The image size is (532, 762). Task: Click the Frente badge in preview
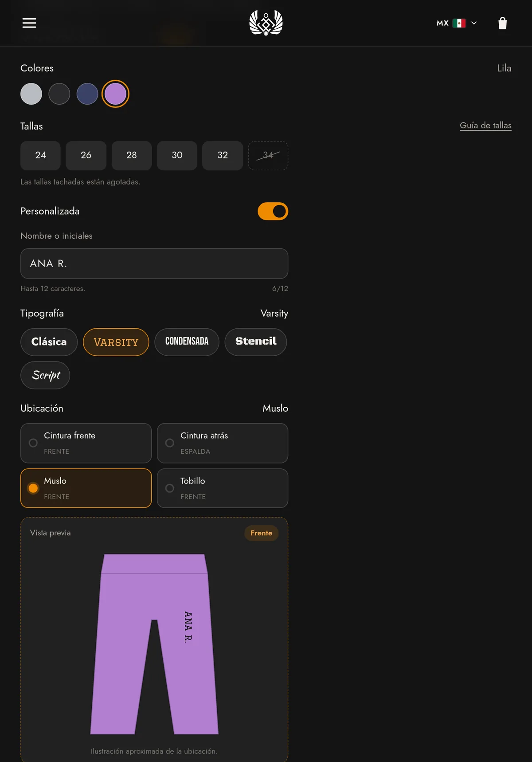coord(262,533)
